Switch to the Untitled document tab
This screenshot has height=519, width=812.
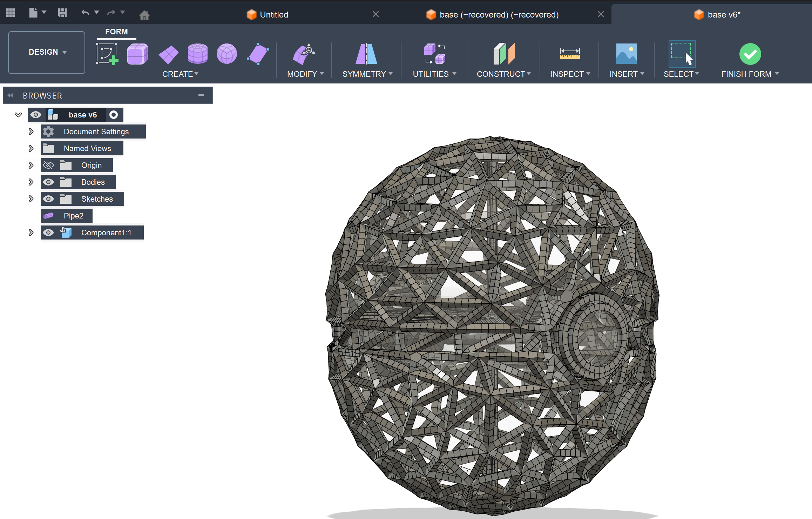pyautogui.click(x=273, y=15)
